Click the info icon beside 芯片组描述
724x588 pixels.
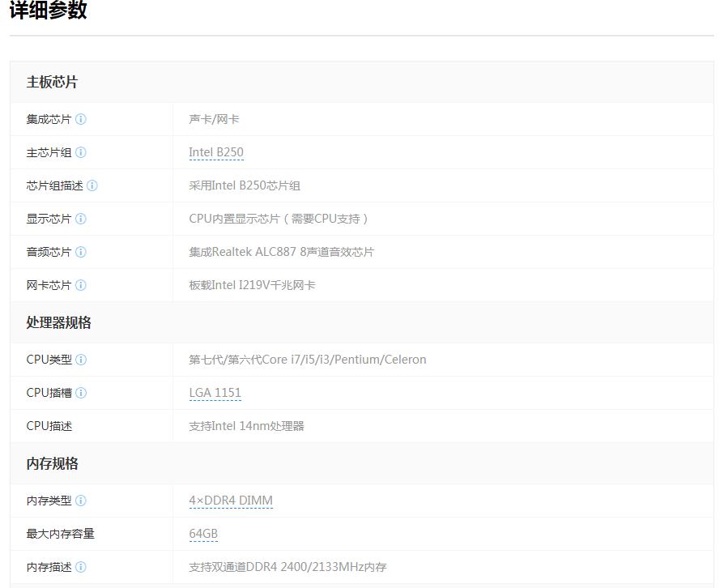pyautogui.click(x=92, y=185)
